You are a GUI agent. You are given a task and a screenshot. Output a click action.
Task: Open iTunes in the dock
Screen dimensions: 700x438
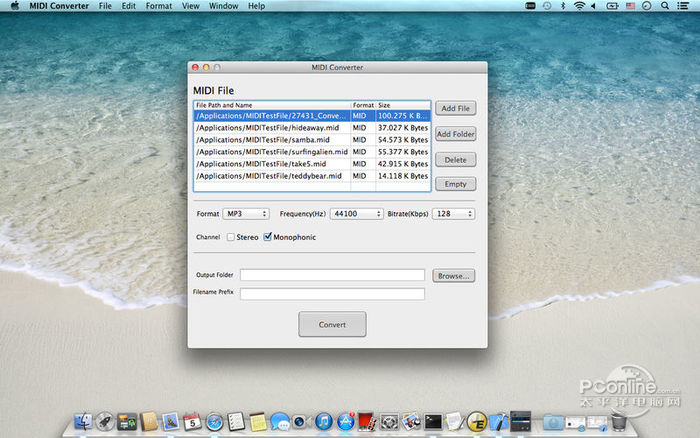[323, 421]
